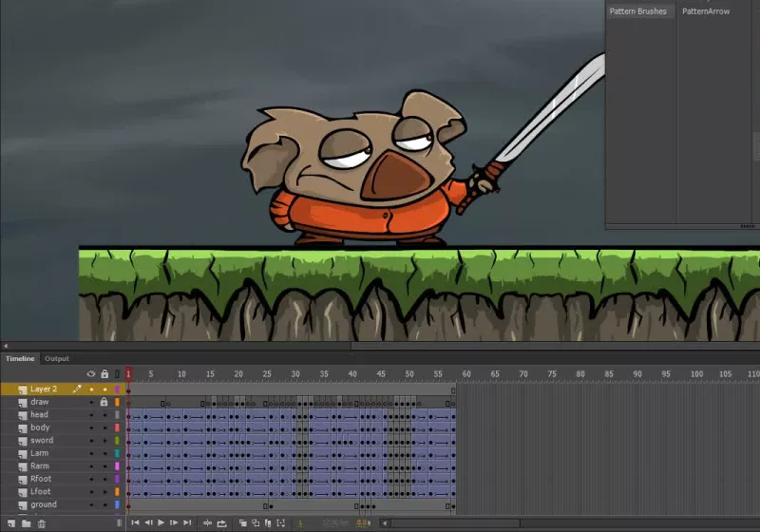This screenshot has height=532, width=760.
Task: Open the Pattern Brushes tab
Action: point(637,11)
